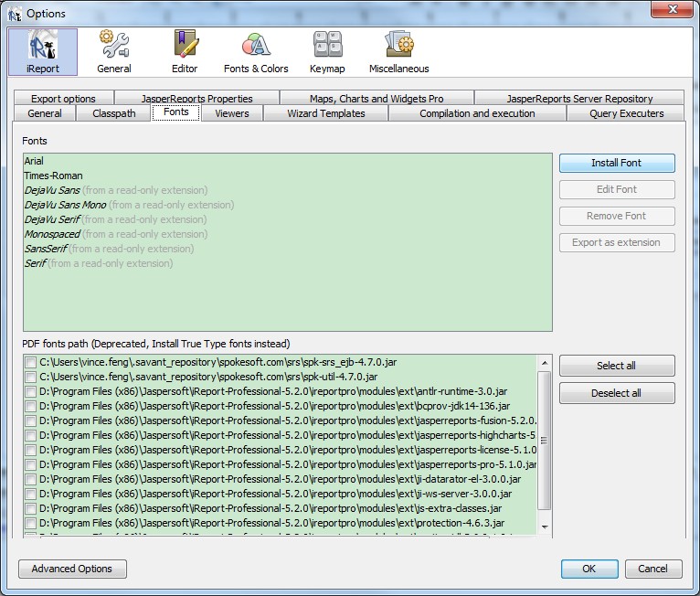Open the Maps, Charts and Widgets Pro tab
Screen dimensions: 700x596
click(377, 98)
